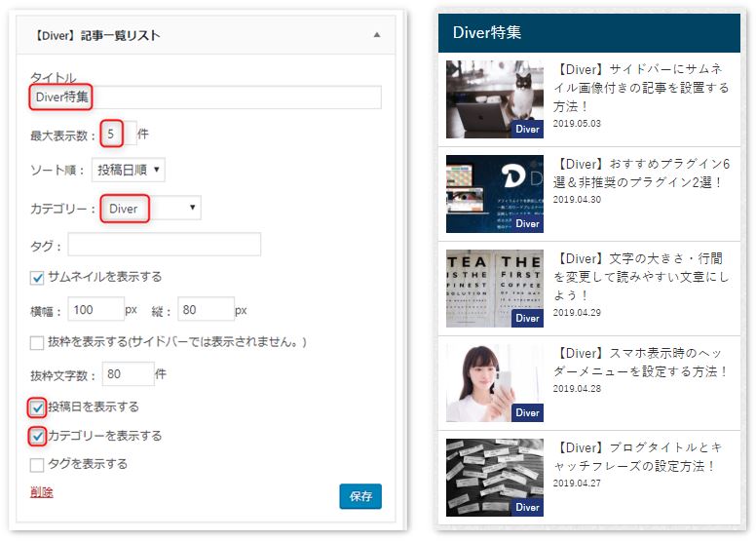
Task: Click the date 2019.04.27
Action: tap(577, 484)
